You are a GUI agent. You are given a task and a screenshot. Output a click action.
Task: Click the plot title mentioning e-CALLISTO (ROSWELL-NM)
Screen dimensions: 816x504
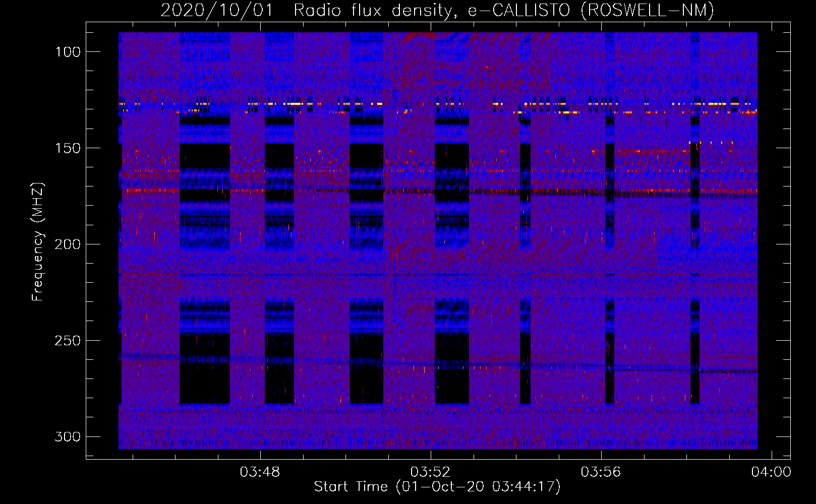tap(437, 10)
